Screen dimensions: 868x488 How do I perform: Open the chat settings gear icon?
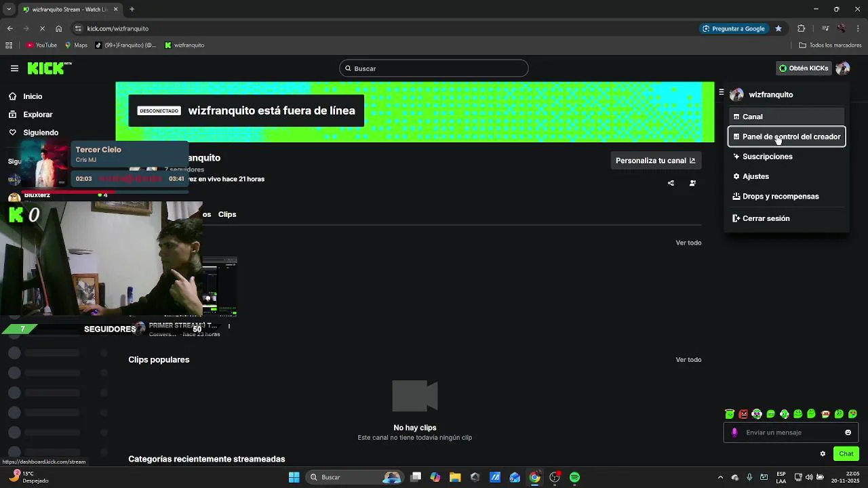pos(823,454)
